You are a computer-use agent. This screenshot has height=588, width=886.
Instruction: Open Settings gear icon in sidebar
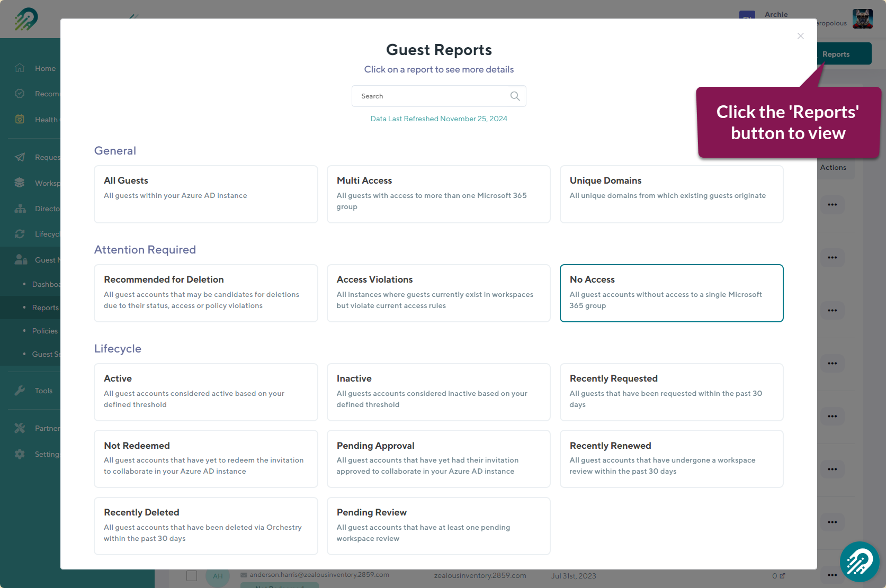point(20,454)
